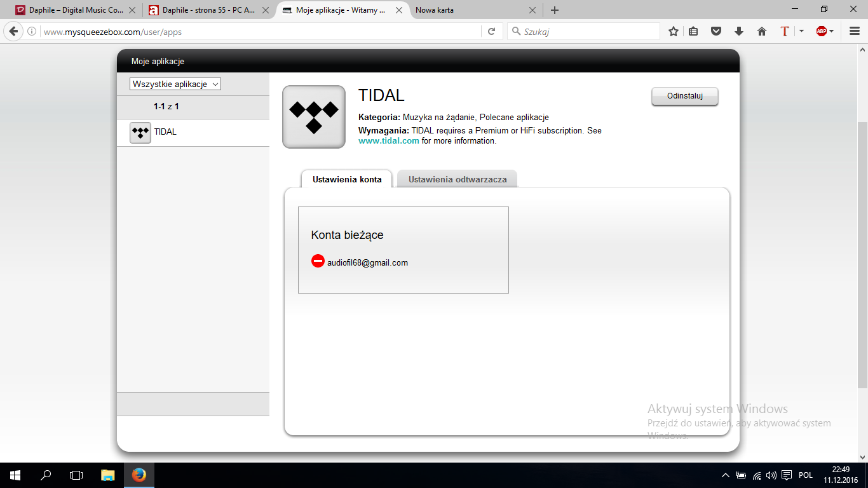Open a new tab with plus button
This screenshot has width=868, height=488.
pyautogui.click(x=555, y=10)
